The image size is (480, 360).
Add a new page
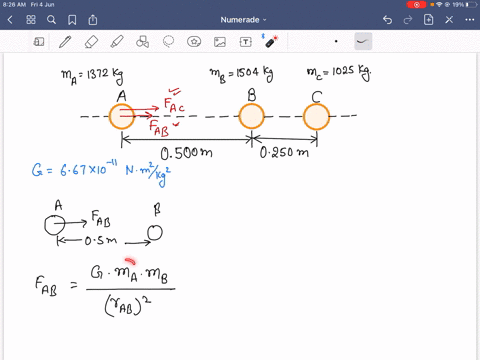(x=428, y=20)
